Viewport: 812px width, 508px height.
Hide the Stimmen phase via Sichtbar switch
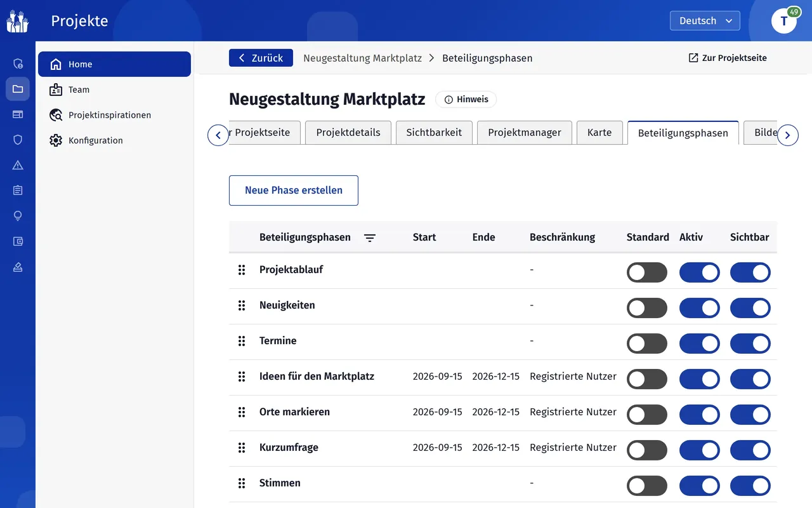(750, 486)
